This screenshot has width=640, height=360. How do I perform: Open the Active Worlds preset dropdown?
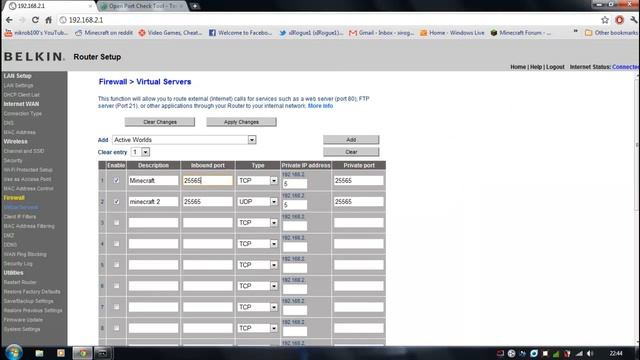pyautogui.click(x=184, y=140)
